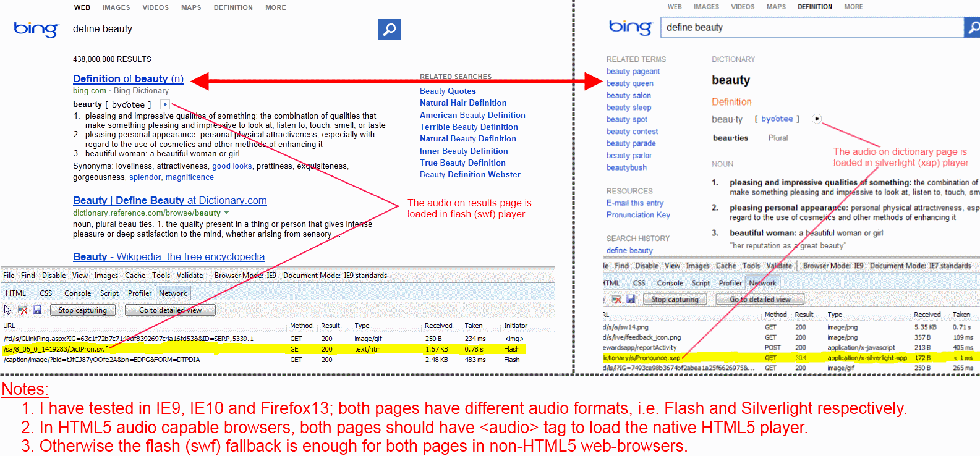The height and width of the screenshot is (456, 980).
Task: Sort by Received column in left devtools
Action: 438,326
